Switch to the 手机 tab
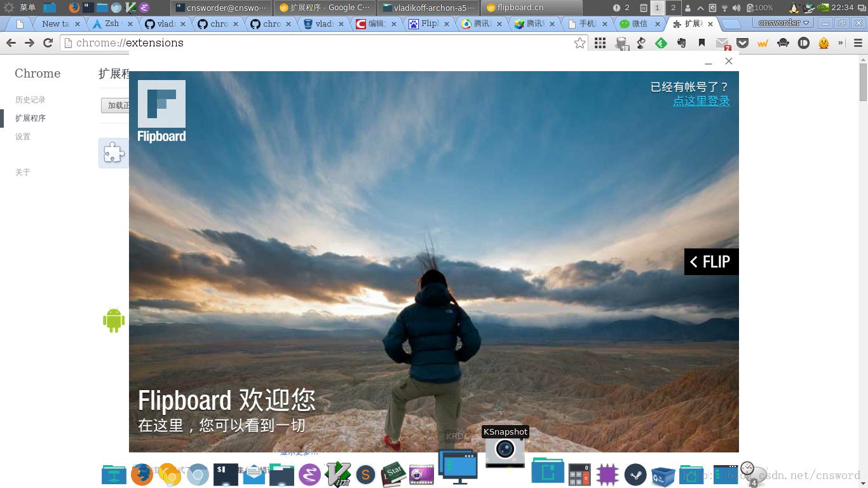Image resolution: width=868 pixels, height=488 pixels. point(587,24)
